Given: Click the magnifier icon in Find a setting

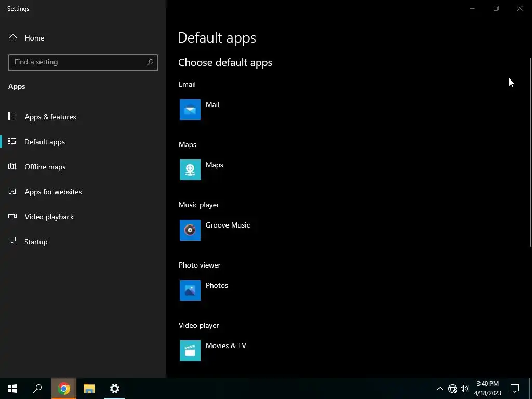Looking at the screenshot, I should pyautogui.click(x=150, y=62).
